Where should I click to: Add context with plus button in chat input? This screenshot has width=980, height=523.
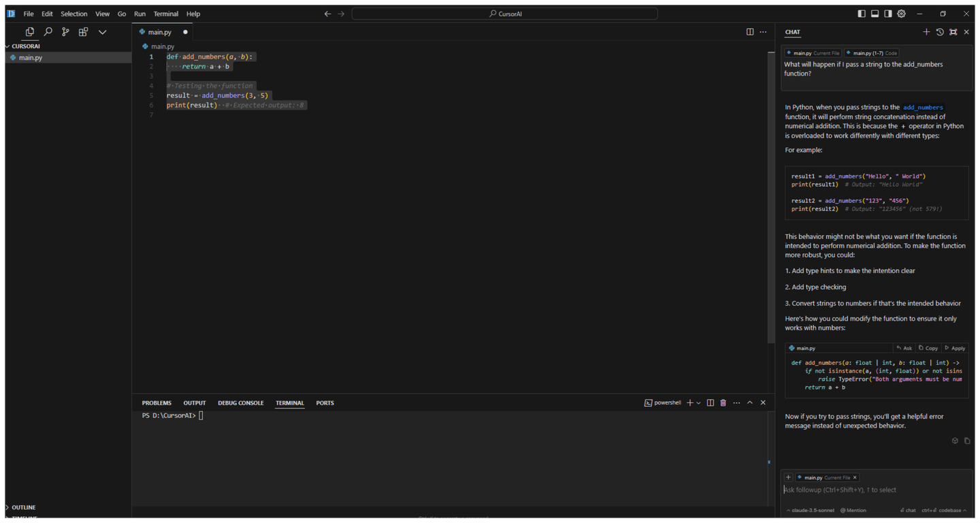pos(788,477)
